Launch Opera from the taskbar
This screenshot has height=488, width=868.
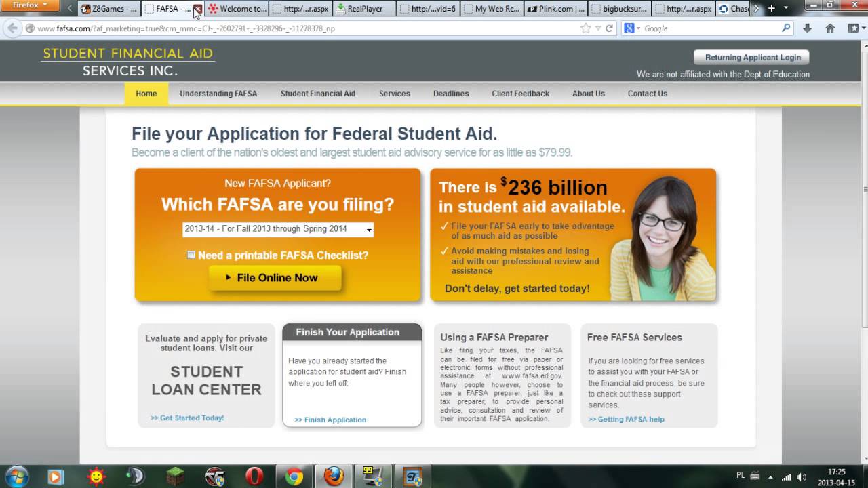tap(254, 477)
